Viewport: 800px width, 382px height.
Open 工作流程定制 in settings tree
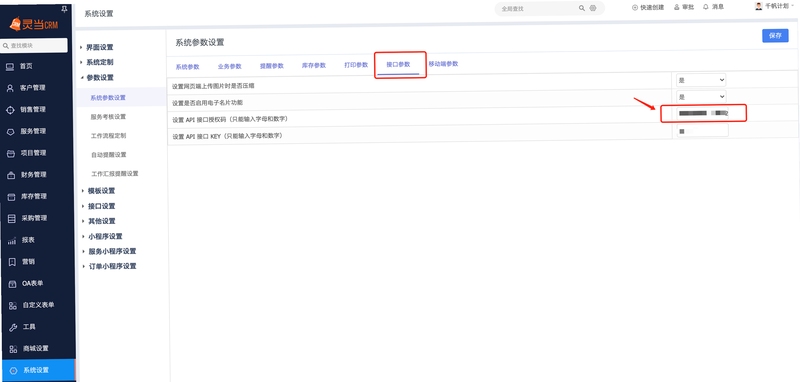click(108, 136)
